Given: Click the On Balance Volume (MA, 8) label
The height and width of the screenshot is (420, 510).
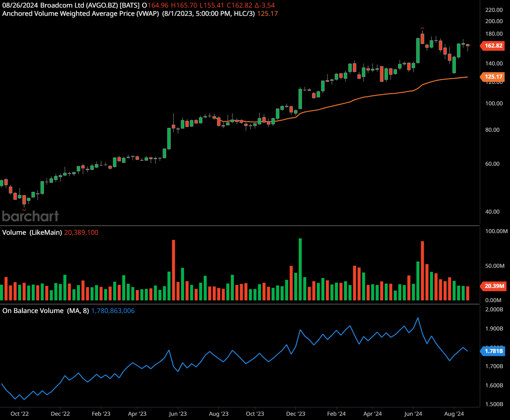Looking at the screenshot, I should [46, 311].
